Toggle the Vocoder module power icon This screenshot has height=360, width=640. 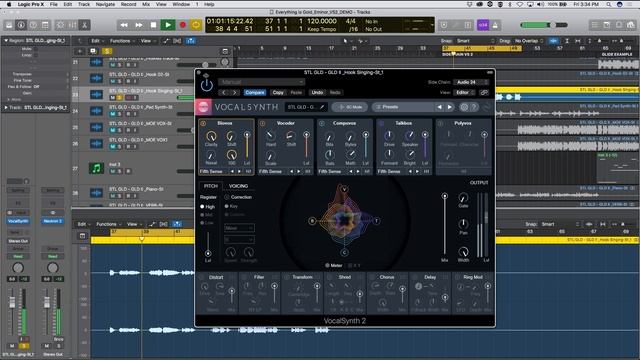click(x=262, y=123)
